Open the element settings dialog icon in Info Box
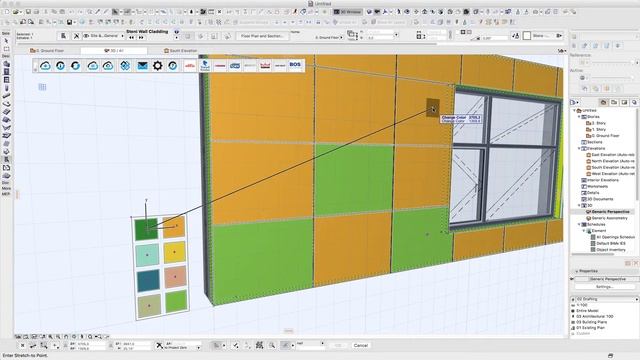 (x=63, y=36)
